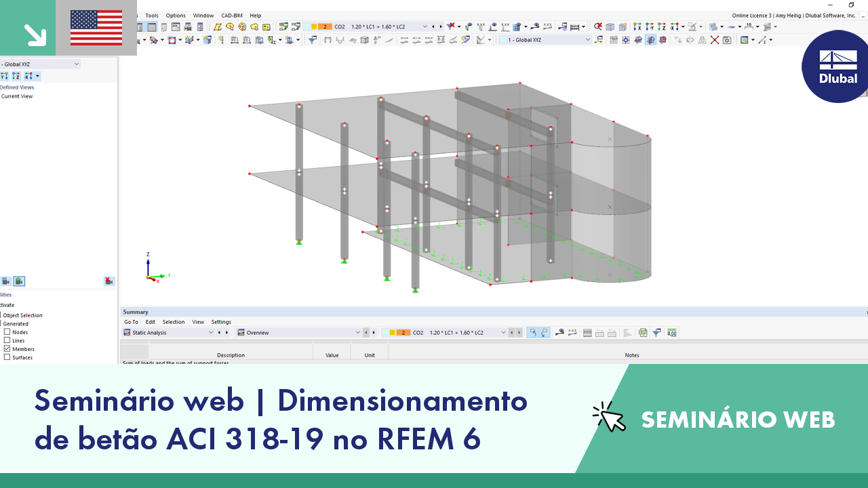Click the mirror triangles icon in second toolbar row
Viewport: 868px width, 488px height.
tap(702, 40)
